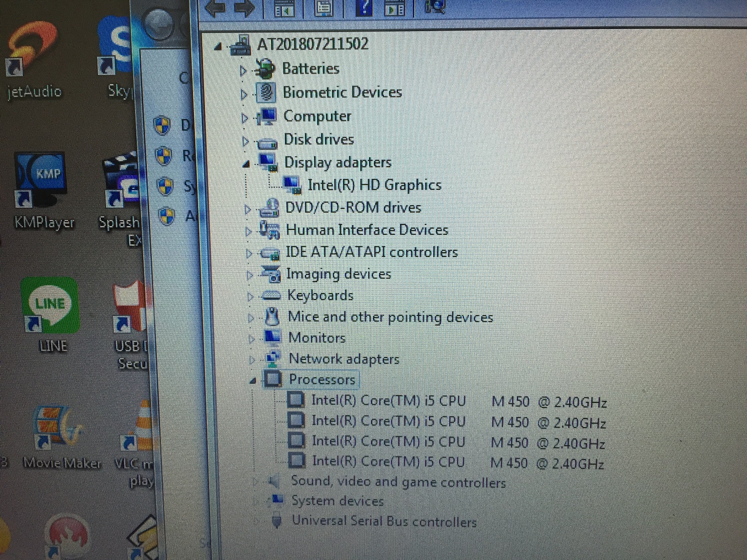The image size is (747, 560).
Task: Expand the Keyboards tree entry
Action: pyautogui.click(x=251, y=296)
